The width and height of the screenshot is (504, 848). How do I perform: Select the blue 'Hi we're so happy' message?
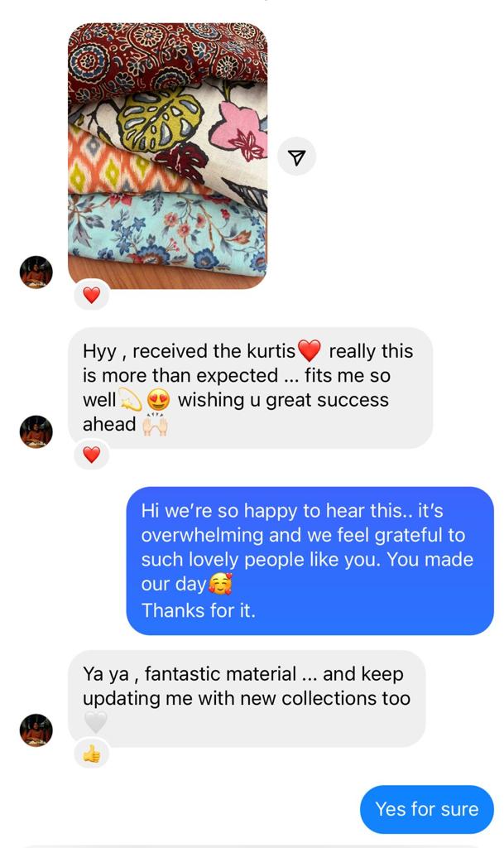(x=310, y=561)
